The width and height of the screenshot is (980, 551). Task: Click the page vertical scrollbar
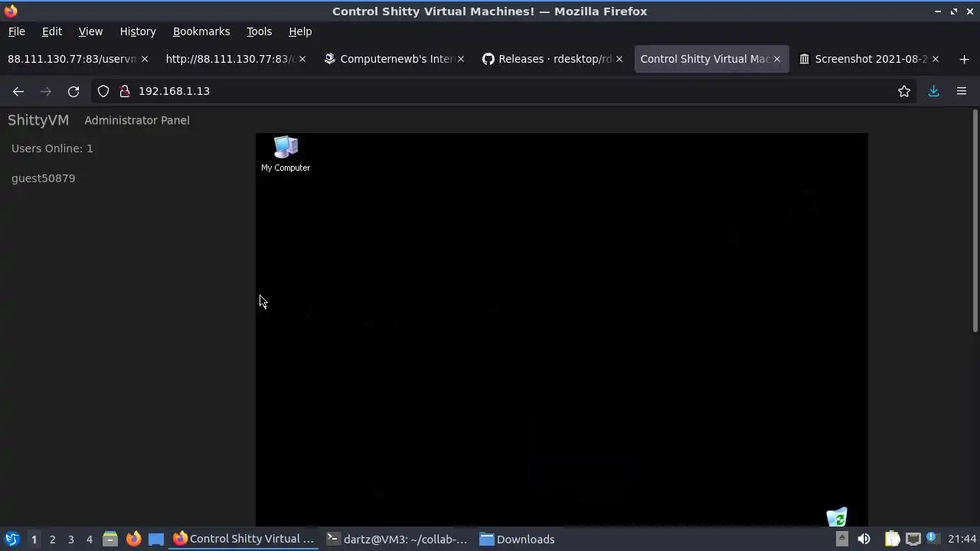tap(975, 222)
